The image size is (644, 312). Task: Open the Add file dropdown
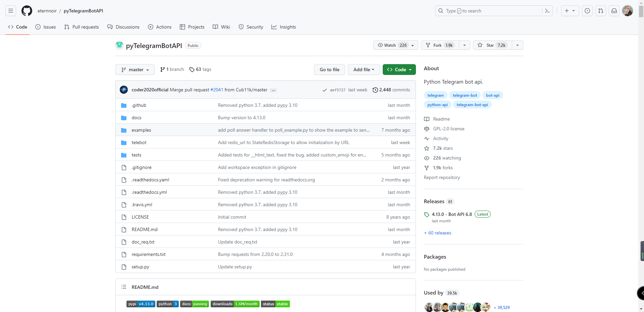click(x=364, y=70)
